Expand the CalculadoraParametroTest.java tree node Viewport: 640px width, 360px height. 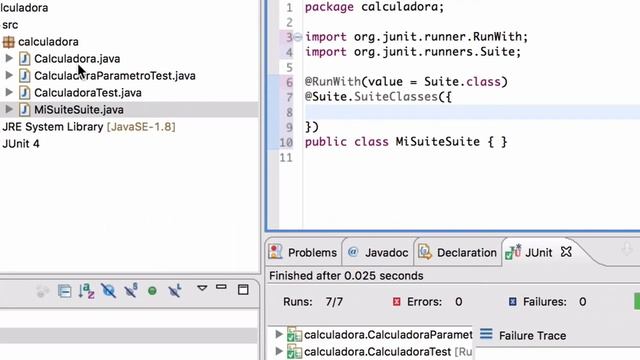(9, 76)
